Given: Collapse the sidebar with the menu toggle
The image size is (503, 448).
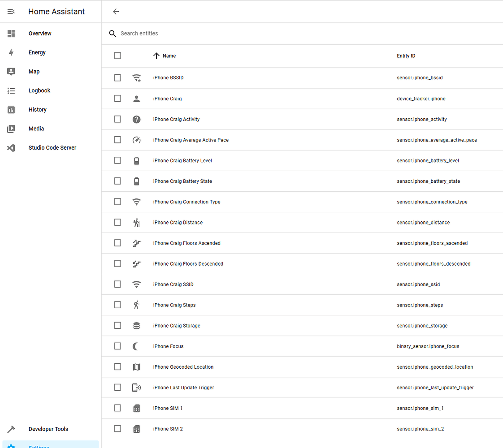Looking at the screenshot, I should (11, 11).
